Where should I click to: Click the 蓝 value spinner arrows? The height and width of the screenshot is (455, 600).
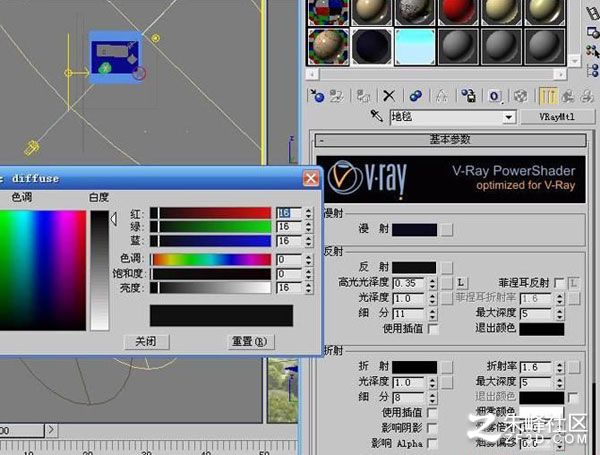coord(308,241)
